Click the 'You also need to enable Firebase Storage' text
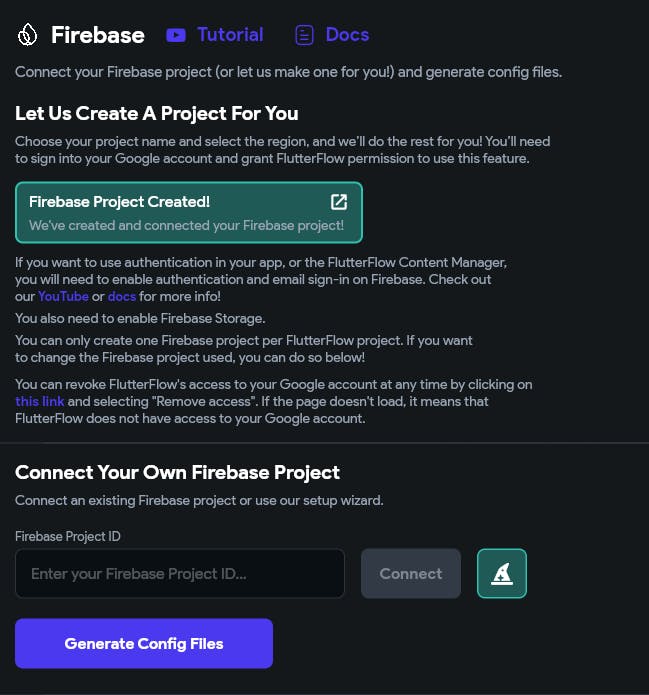This screenshot has height=695, width=649. click(140, 318)
